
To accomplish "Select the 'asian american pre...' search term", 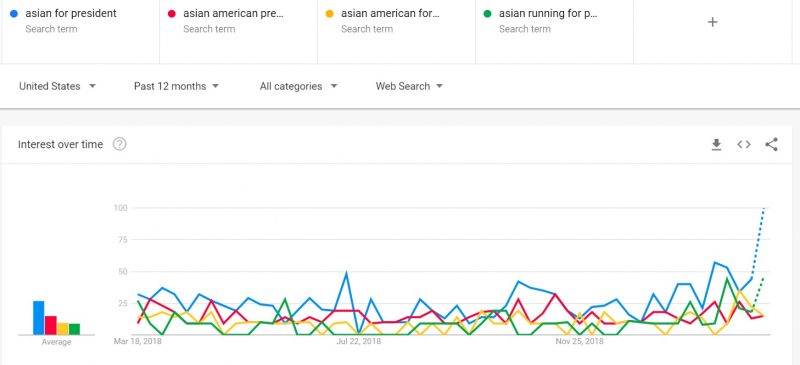I will (233, 13).
